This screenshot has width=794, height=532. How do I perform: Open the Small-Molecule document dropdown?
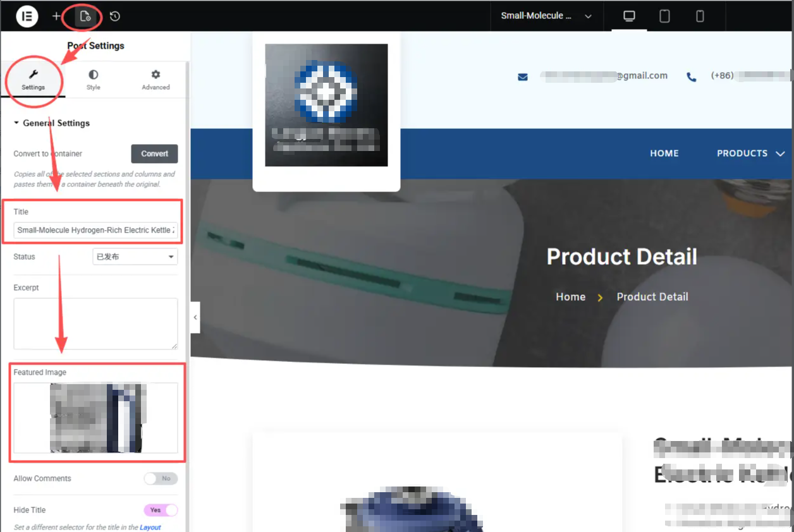[547, 16]
